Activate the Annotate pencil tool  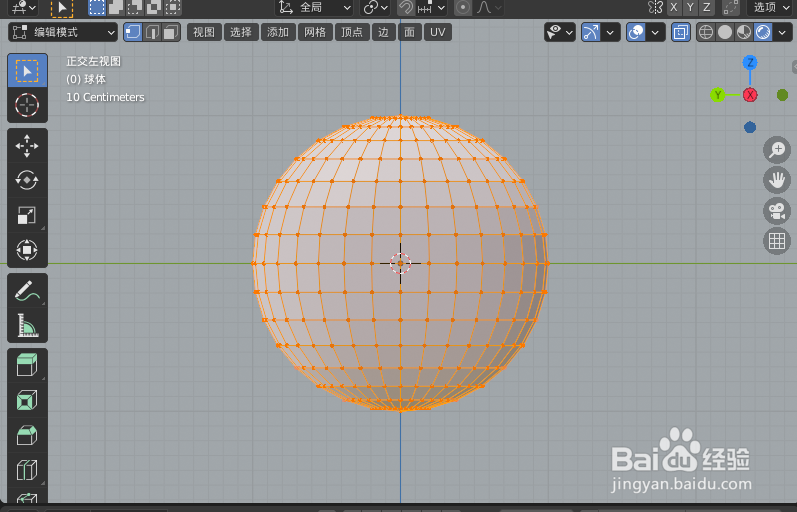27,291
